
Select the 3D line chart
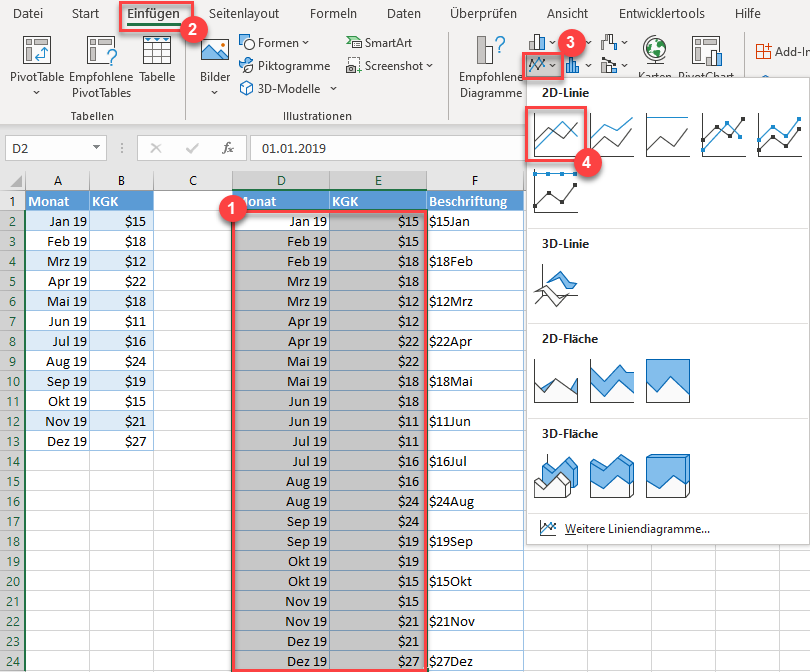point(556,285)
